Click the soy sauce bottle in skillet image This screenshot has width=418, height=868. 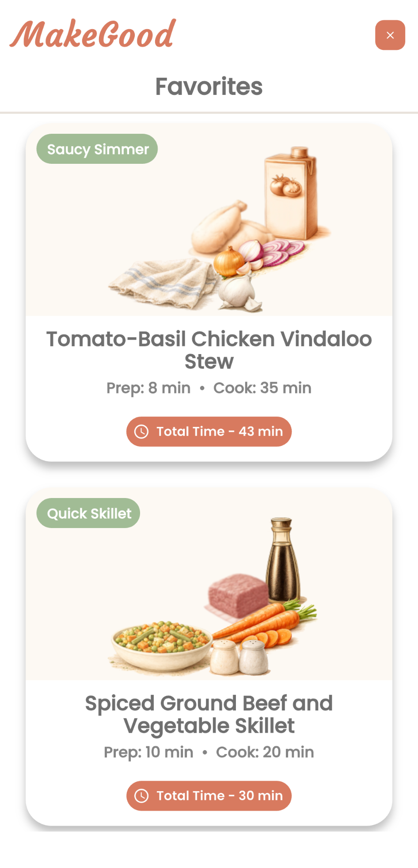[x=282, y=559]
